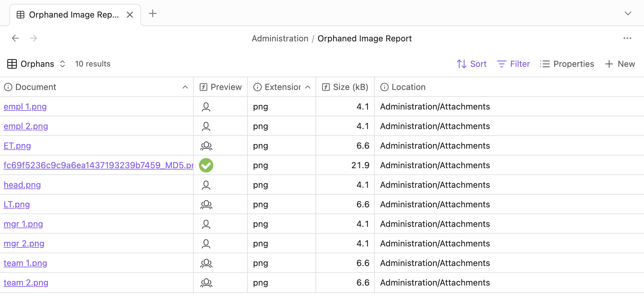Viewport: 644px width, 296px height.
Task: Toggle sort on Extension column header
Action: (282, 87)
